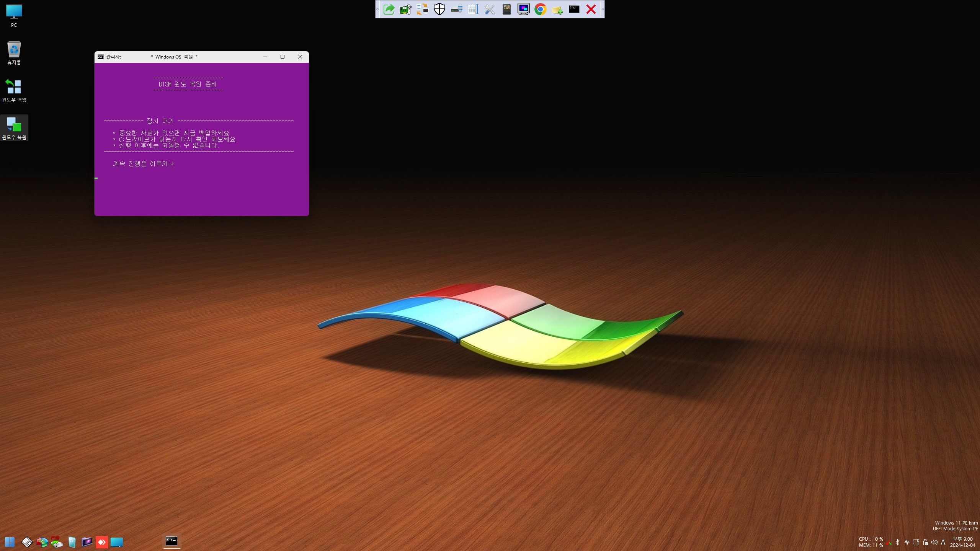
Task: Maximize the Windows OS 복원 console window
Action: [283, 57]
